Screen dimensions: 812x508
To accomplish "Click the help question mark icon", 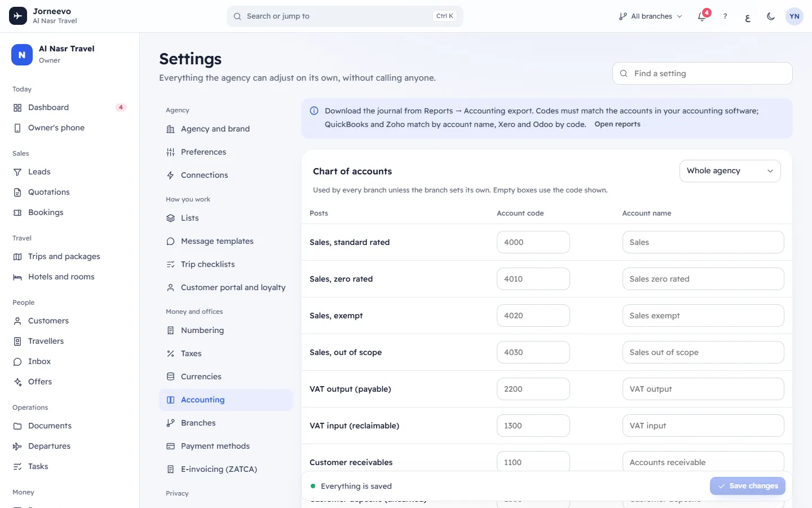I will click(x=725, y=16).
